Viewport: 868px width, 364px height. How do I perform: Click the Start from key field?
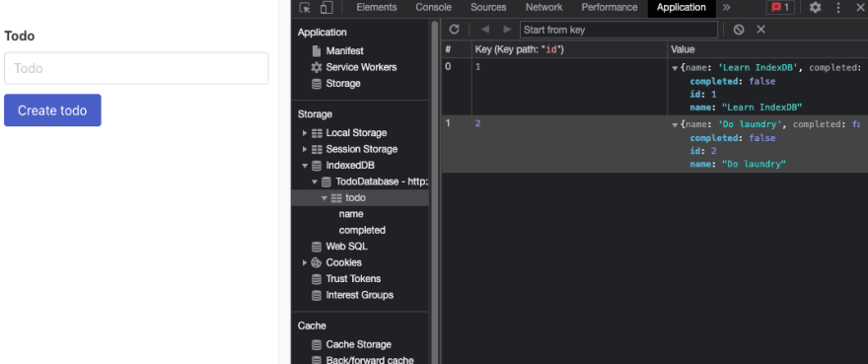point(618,30)
